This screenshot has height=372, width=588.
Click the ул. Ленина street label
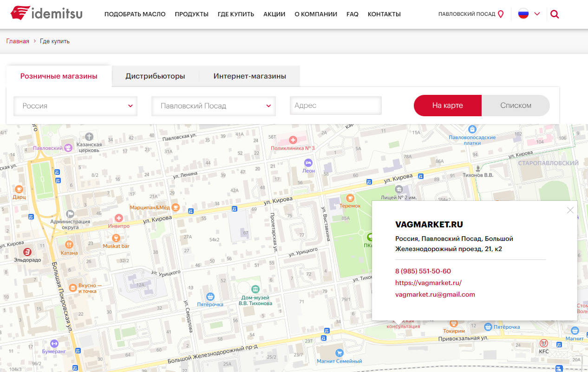click(185, 175)
